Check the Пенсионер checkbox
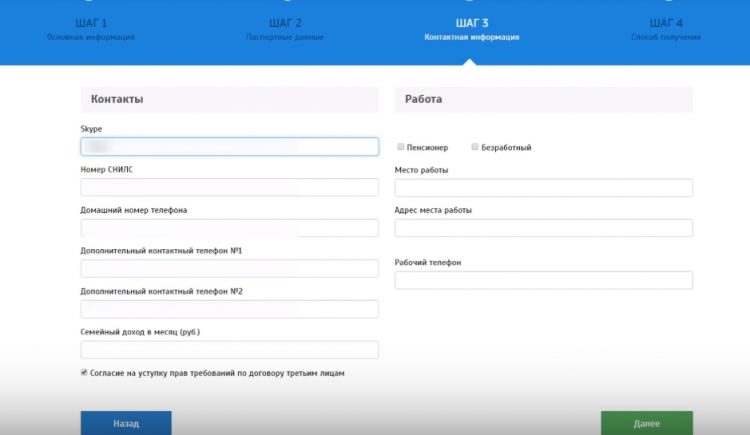 tap(401, 147)
